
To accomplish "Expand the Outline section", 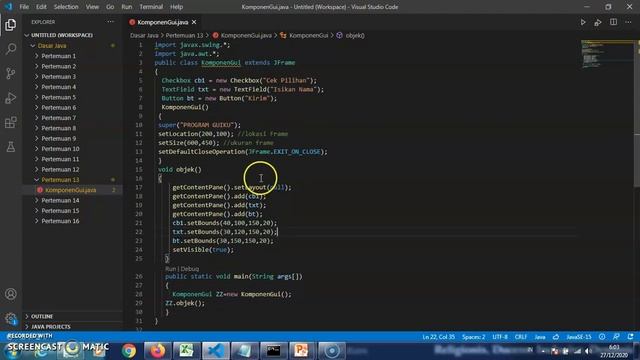I will 42,316.
